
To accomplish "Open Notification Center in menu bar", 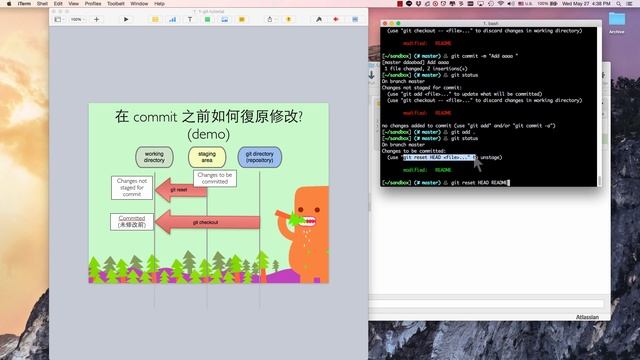I will (630, 4).
